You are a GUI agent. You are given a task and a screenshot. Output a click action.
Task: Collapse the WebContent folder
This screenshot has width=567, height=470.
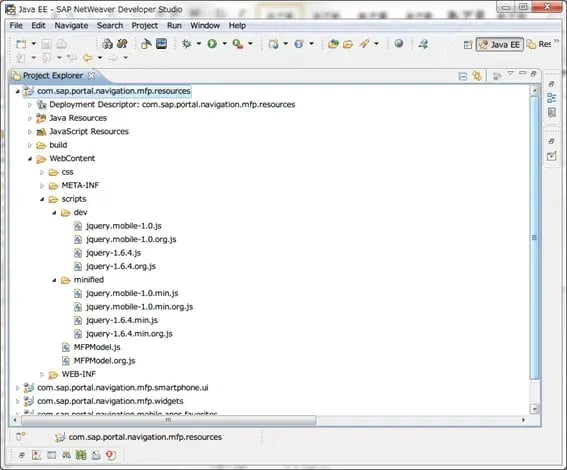(30, 159)
